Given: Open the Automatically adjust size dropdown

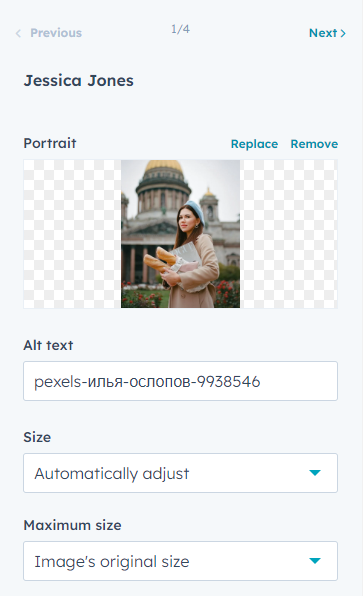Looking at the screenshot, I should [180, 473].
